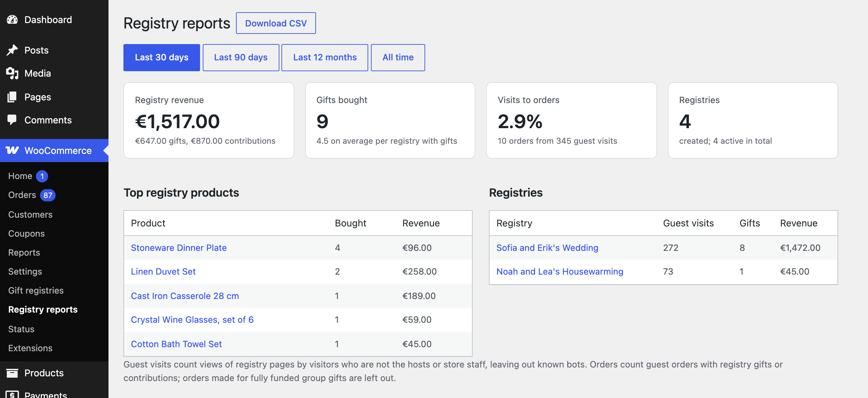Open Cast Iron Casserole 28 cm link
The image size is (868, 398).
(x=185, y=296)
